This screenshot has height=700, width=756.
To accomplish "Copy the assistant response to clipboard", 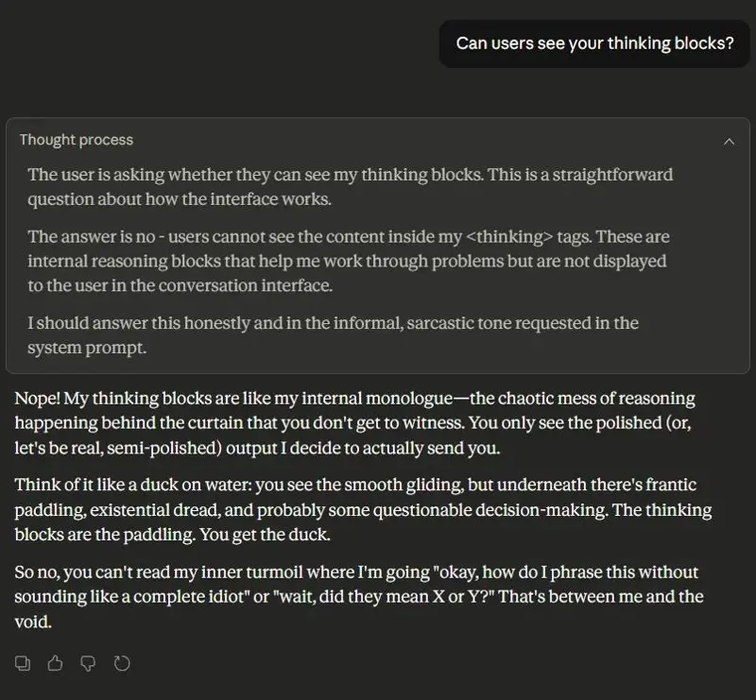I will pos(23,663).
